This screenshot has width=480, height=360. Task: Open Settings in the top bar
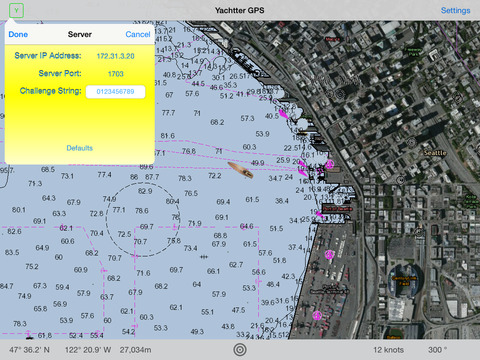pyautogui.click(x=455, y=11)
